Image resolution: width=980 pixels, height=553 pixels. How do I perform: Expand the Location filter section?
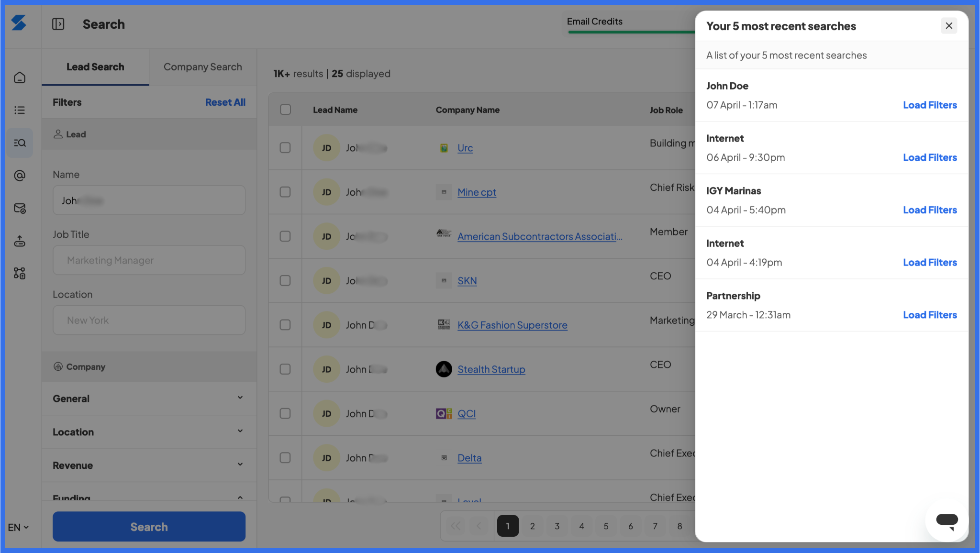click(149, 432)
